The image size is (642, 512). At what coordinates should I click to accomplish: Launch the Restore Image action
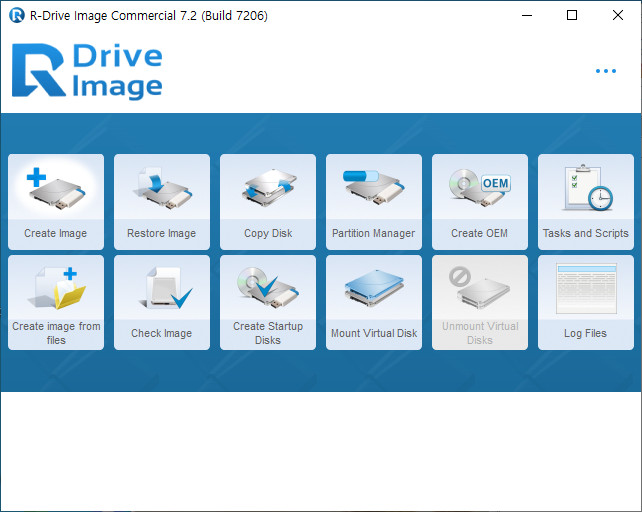pyautogui.click(x=162, y=202)
